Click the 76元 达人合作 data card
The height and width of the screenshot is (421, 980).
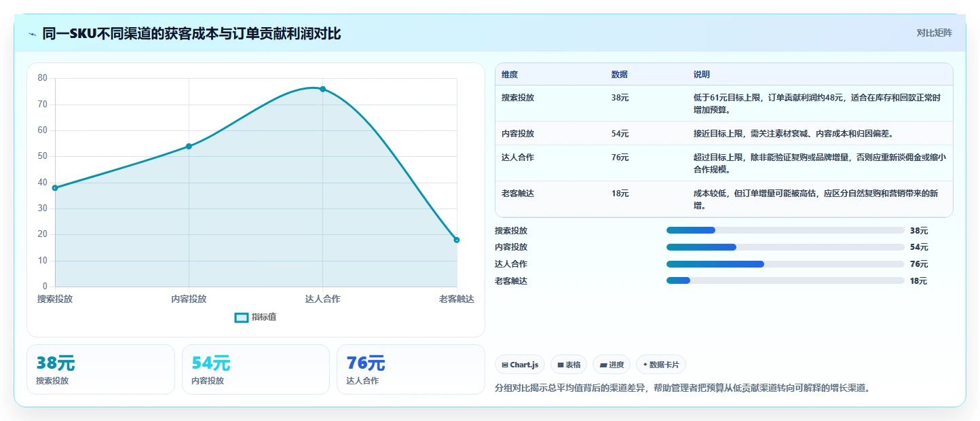tap(411, 369)
